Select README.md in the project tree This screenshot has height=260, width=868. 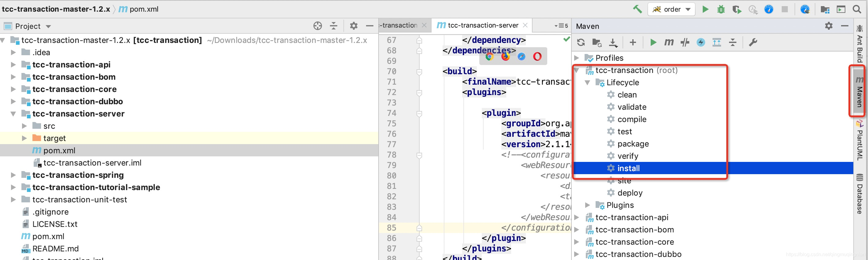(55, 249)
